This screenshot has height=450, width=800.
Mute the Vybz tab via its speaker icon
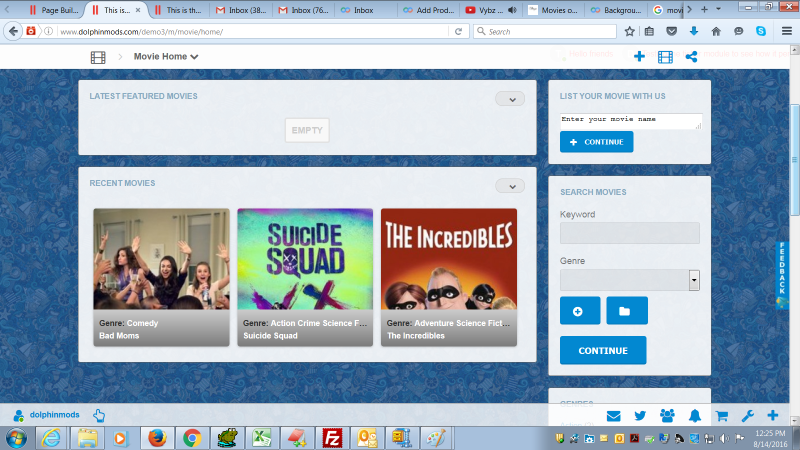tap(513, 10)
